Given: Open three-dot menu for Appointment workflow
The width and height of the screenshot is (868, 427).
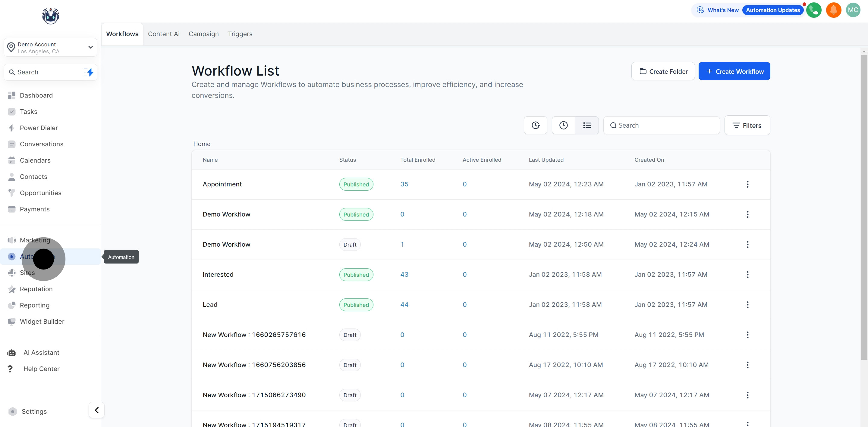Looking at the screenshot, I should 747,184.
